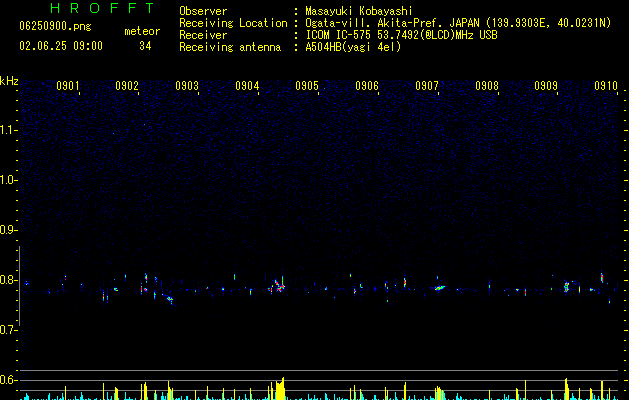Click the ICOM IC-575 receiver text
The image size is (629, 400).
401,35
